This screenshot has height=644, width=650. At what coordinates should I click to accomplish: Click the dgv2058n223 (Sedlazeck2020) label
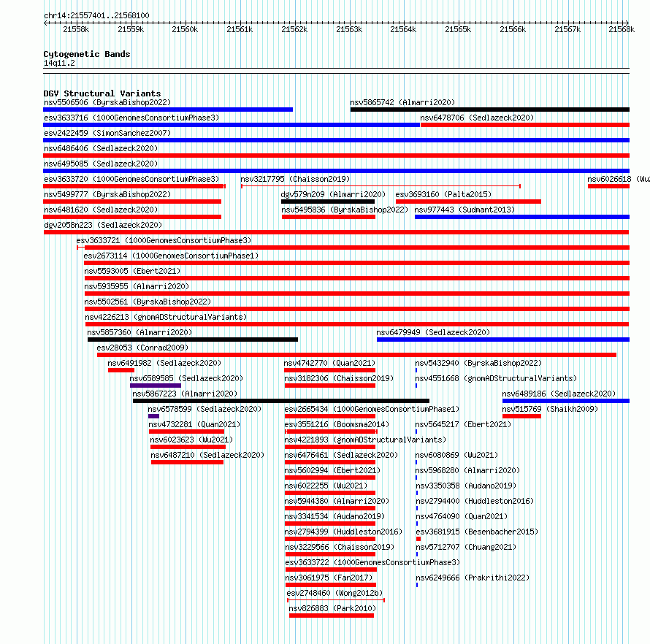(x=103, y=225)
